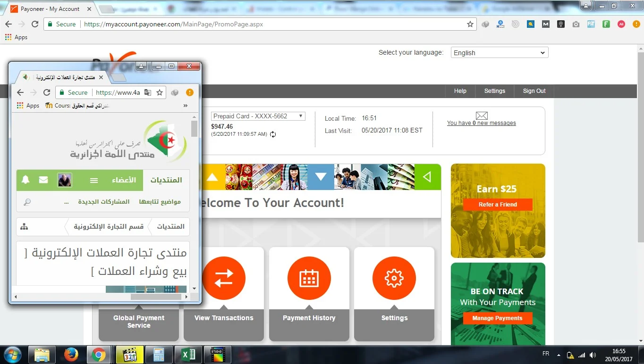
Task: Click the orange Settings gear icon
Action: pyautogui.click(x=394, y=278)
